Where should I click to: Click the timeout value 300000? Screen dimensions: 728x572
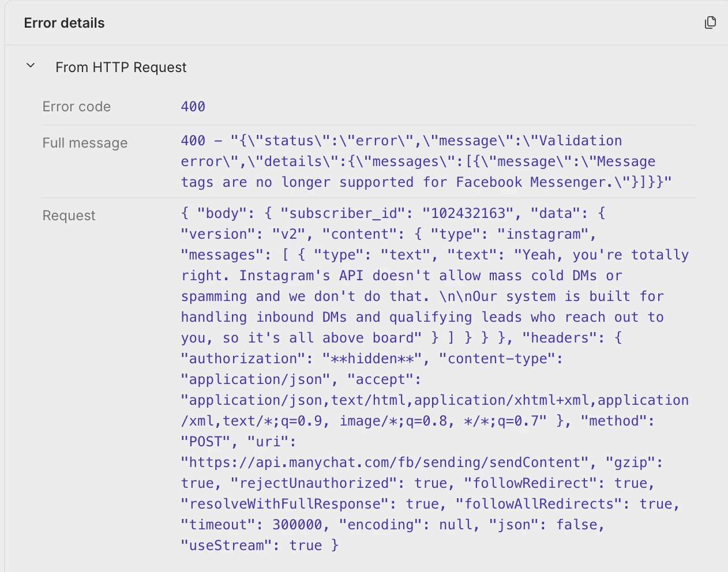[297, 525]
